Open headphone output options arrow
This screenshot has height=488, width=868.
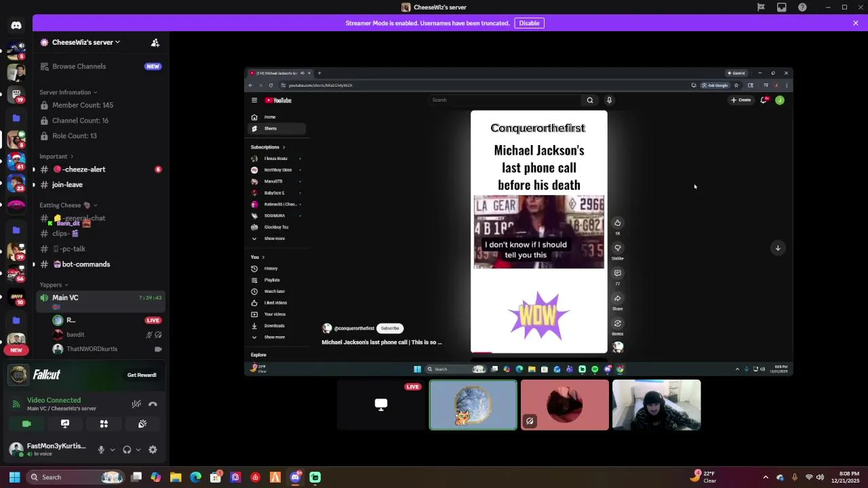point(138,449)
